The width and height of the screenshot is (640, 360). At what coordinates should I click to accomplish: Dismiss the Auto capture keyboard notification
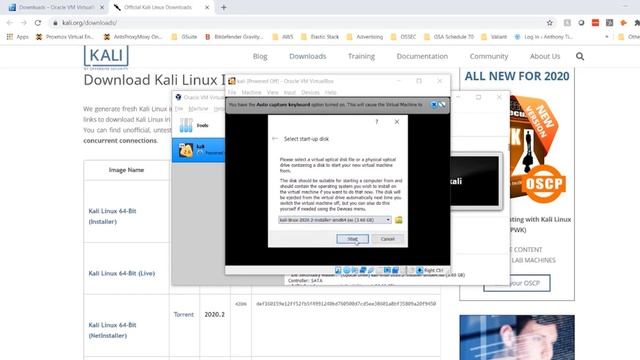click(434, 105)
